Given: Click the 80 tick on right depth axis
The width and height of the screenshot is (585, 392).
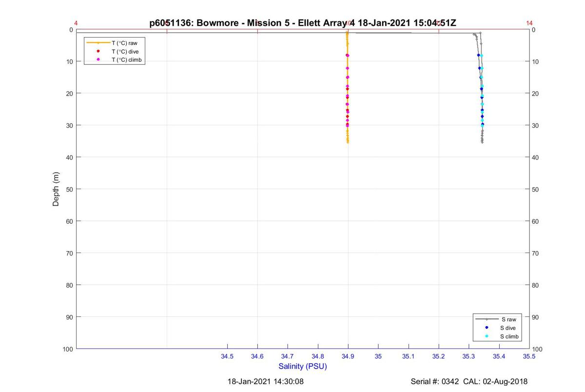Looking at the screenshot, I should pyautogui.click(x=536, y=285).
